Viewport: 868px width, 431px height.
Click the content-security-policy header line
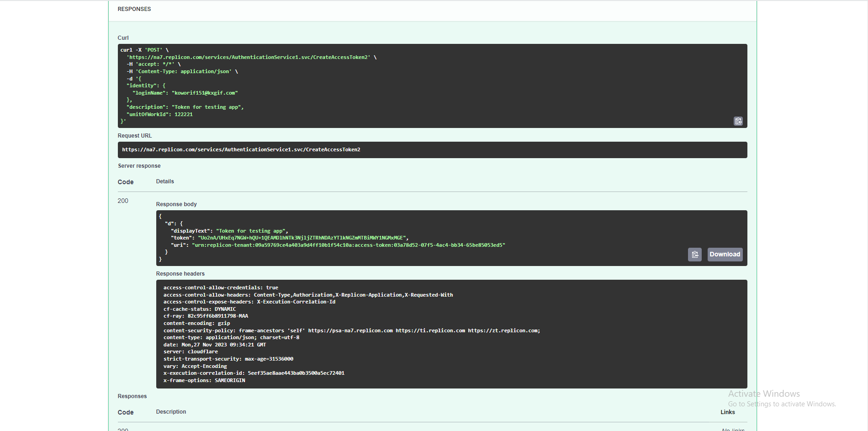[351, 331]
